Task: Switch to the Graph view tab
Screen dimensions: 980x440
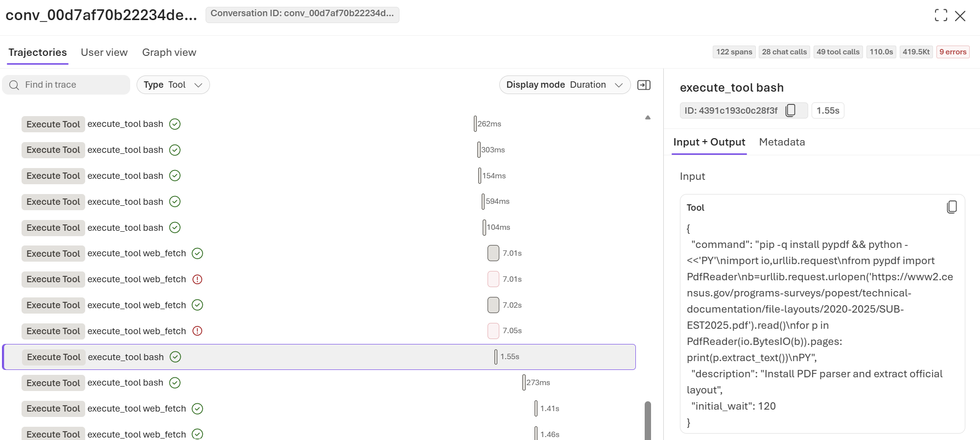Action: pyautogui.click(x=169, y=52)
